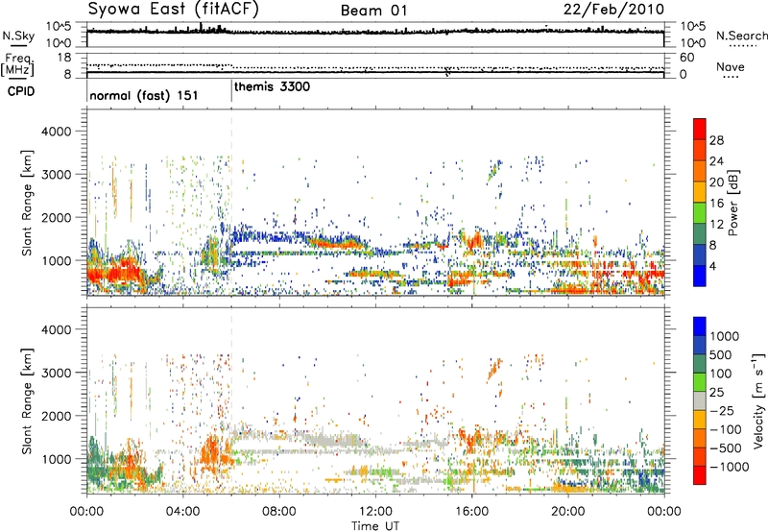Click the 'Beam 01' header label
Screen dimensions: 768x532
pos(374,11)
